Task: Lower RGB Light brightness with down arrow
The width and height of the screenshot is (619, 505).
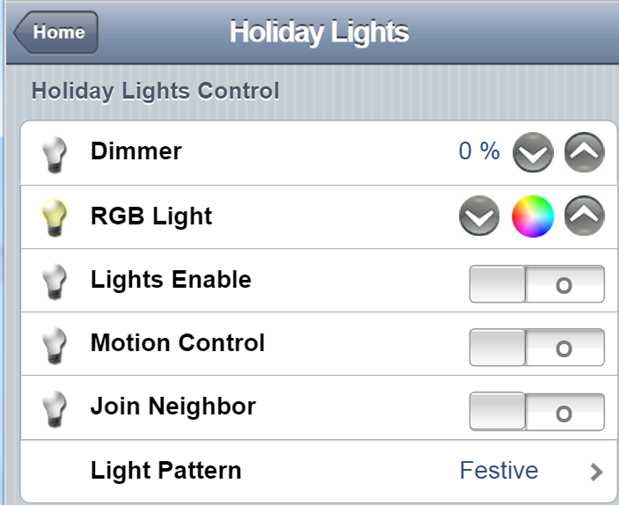Action: [x=479, y=216]
